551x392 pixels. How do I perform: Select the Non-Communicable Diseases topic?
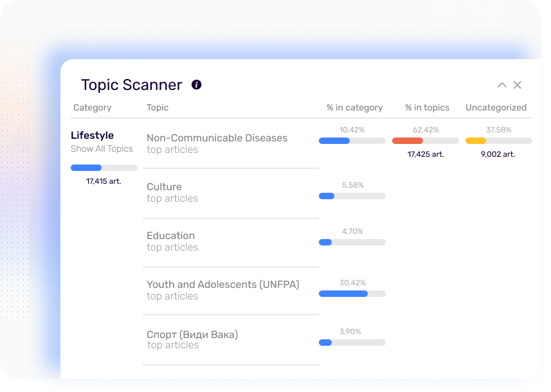click(x=217, y=138)
